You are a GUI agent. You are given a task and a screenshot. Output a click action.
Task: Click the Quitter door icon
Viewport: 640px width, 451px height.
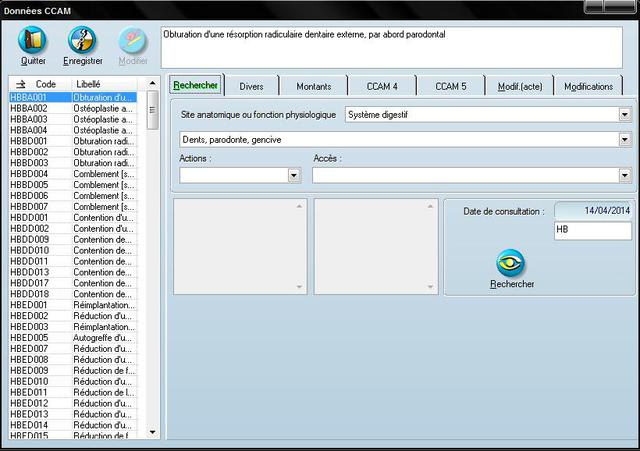point(33,40)
